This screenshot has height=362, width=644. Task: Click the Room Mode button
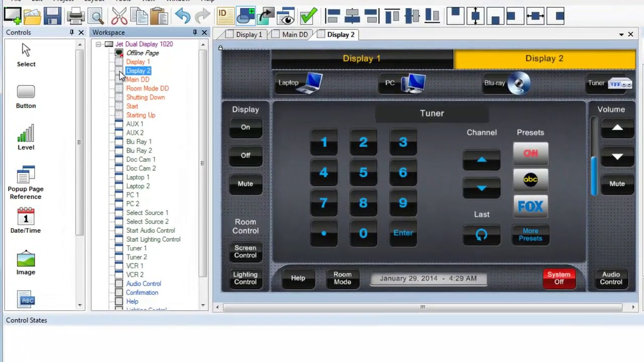(342, 278)
